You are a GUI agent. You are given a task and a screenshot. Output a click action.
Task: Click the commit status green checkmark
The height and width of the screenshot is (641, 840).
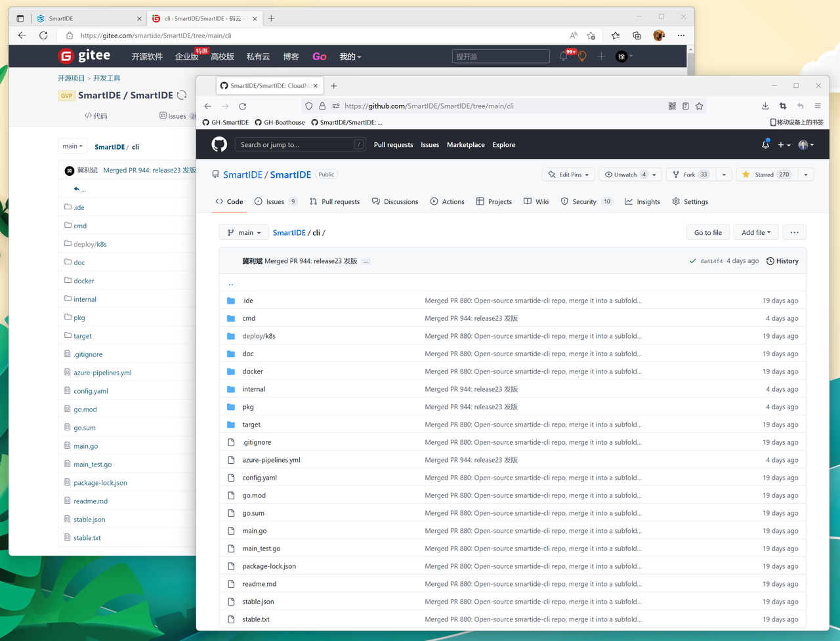point(692,261)
